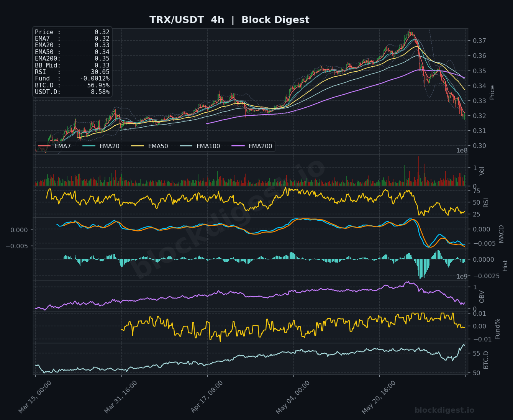Image resolution: width=513 pixels, height=420 pixels.
Task: Click the OBV axis label
Action: pos(482,297)
